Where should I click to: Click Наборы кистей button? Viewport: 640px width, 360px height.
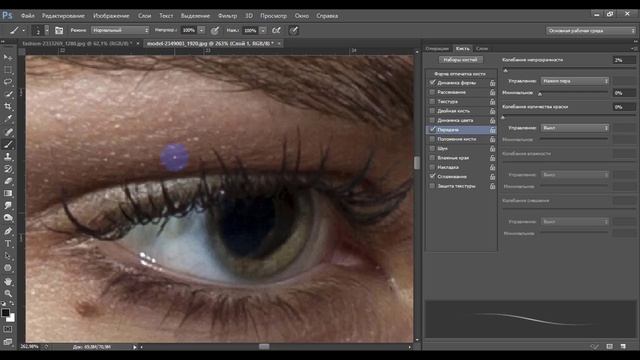pyautogui.click(x=460, y=60)
